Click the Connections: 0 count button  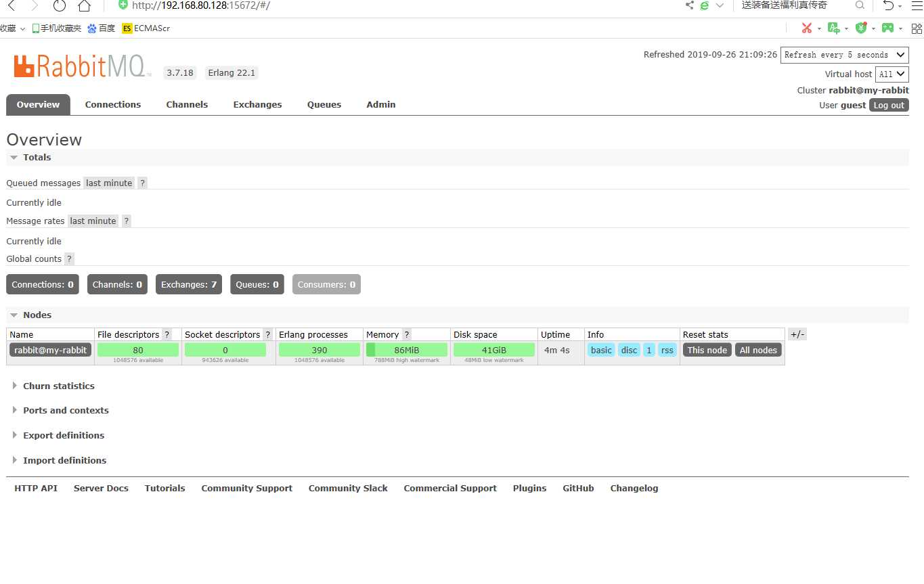[x=43, y=285]
